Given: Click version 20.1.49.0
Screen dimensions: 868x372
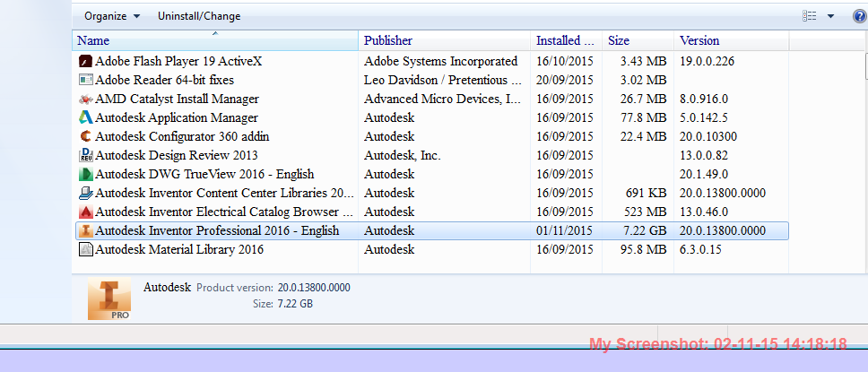Looking at the screenshot, I should pyautogui.click(x=704, y=175).
